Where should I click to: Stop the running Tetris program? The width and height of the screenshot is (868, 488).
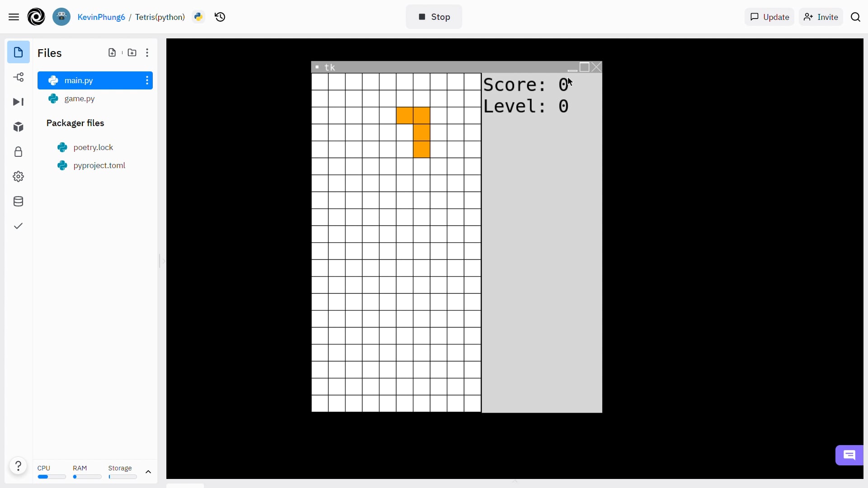coord(434,17)
